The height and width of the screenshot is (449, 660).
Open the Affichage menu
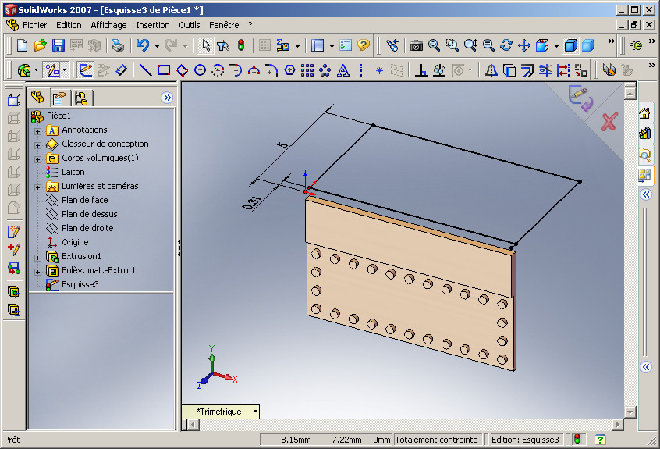108,25
